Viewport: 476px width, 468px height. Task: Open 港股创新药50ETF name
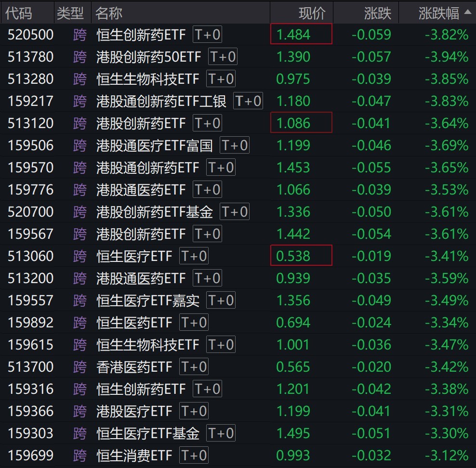[149, 57]
